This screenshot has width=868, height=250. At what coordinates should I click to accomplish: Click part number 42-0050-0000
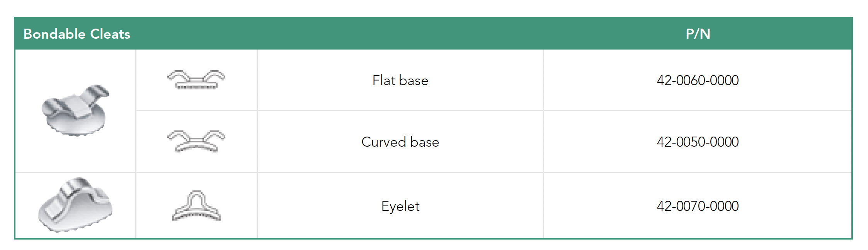coord(698,142)
